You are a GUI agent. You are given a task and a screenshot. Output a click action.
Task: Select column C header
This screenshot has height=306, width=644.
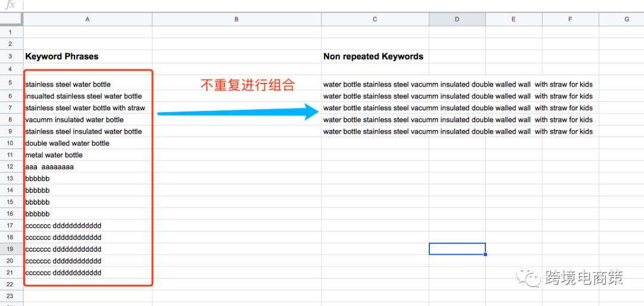(x=375, y=20)
